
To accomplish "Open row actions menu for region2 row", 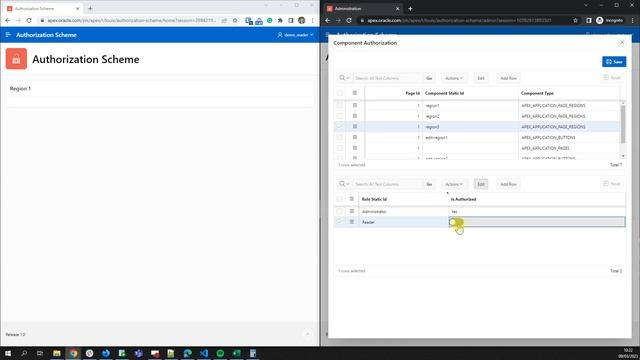I will pos(355,116).
